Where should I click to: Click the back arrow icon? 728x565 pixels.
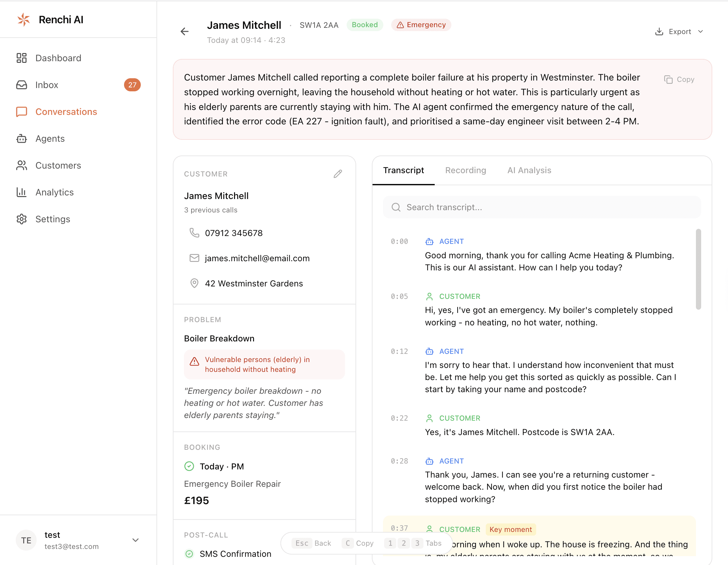(x=184, y=31)
